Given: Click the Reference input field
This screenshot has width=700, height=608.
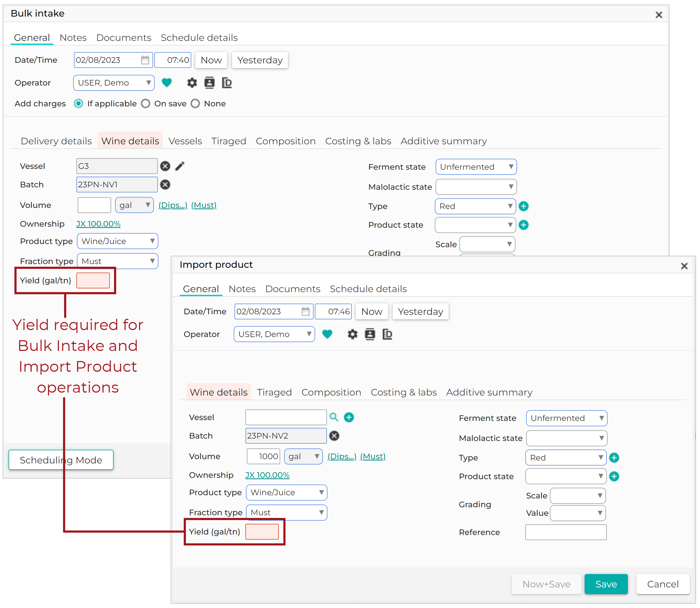Looking at the screenshot, I should pyautogui.click(x=566, y=532).
